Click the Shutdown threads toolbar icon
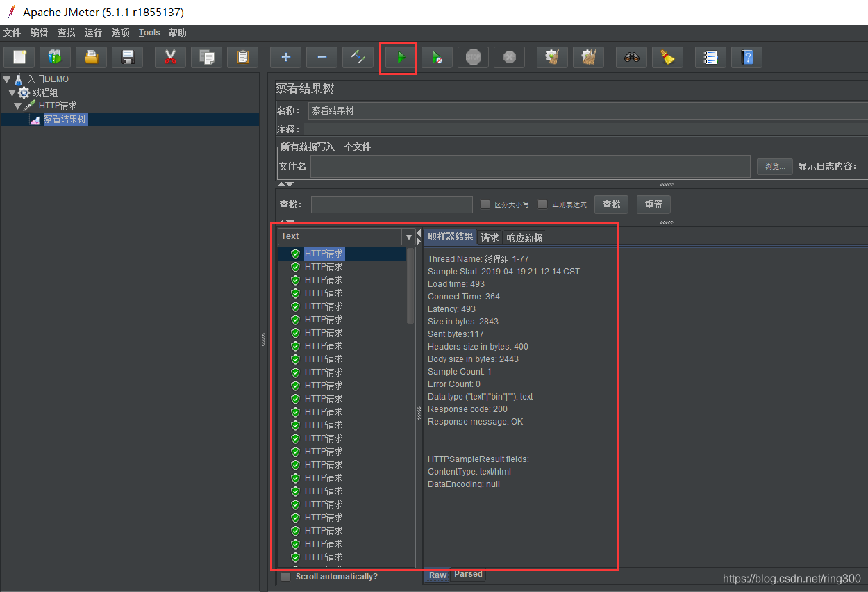 [509, 57]
